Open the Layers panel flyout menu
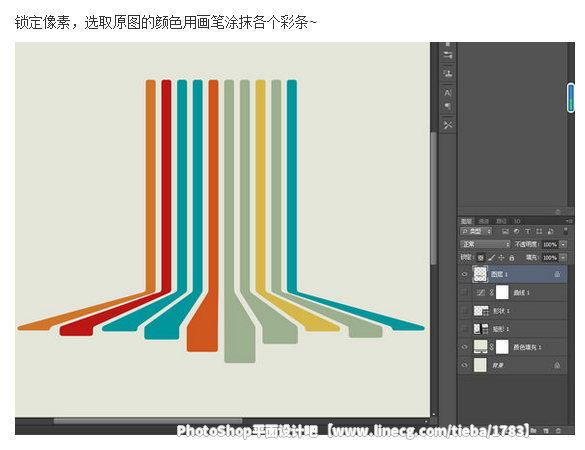585x450 pixels. click(569, 221)
